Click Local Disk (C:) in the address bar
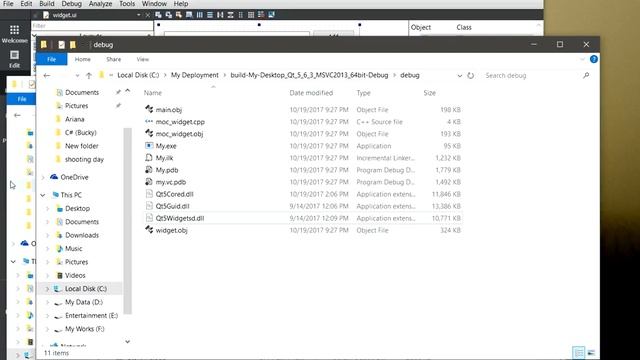The width and height of the screenshot is (640, 360). point(138,75)
